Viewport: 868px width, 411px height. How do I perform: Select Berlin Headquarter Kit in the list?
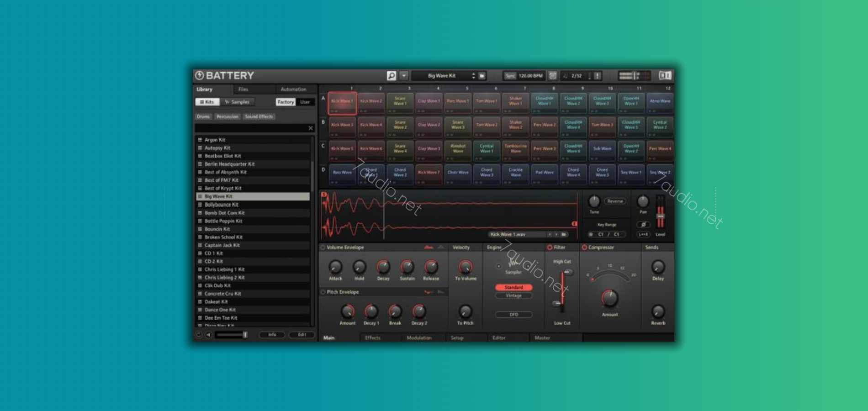pyautogui.click(x=253, y=164)
